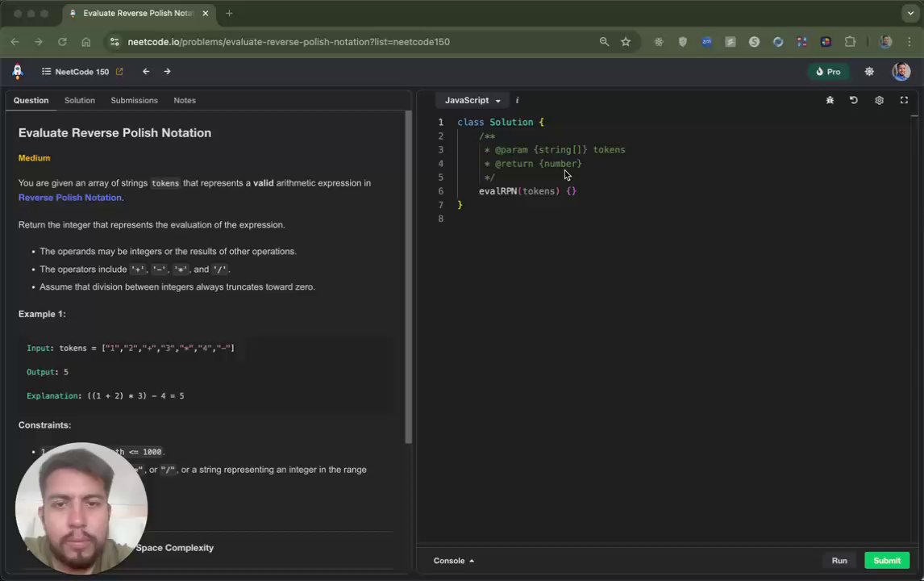Click the debug bug icon in the editor

[x=830, y=100]
